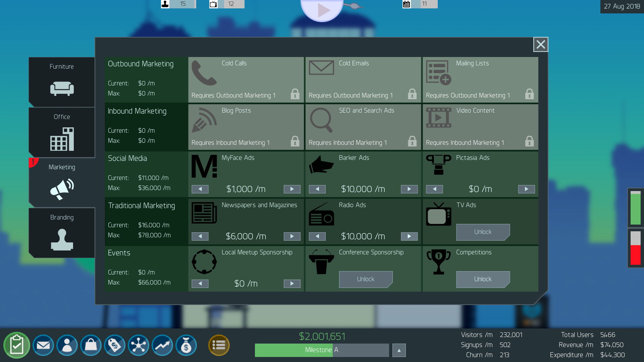
Task: Open the mail envelope icon
Action: click(43, 345)
